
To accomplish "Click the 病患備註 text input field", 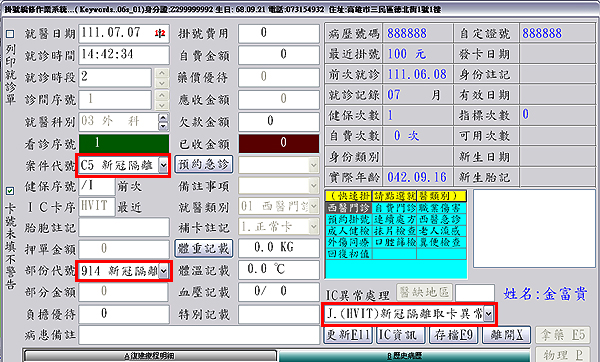I will pos(199,336).
